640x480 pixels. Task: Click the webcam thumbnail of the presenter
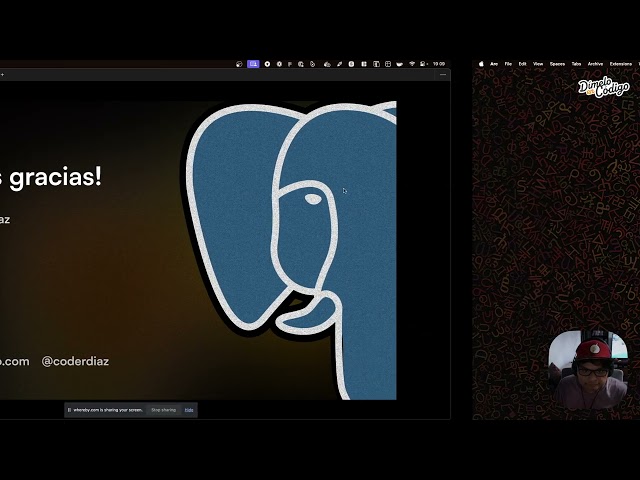pyautogui.click(x=588, y=370)
